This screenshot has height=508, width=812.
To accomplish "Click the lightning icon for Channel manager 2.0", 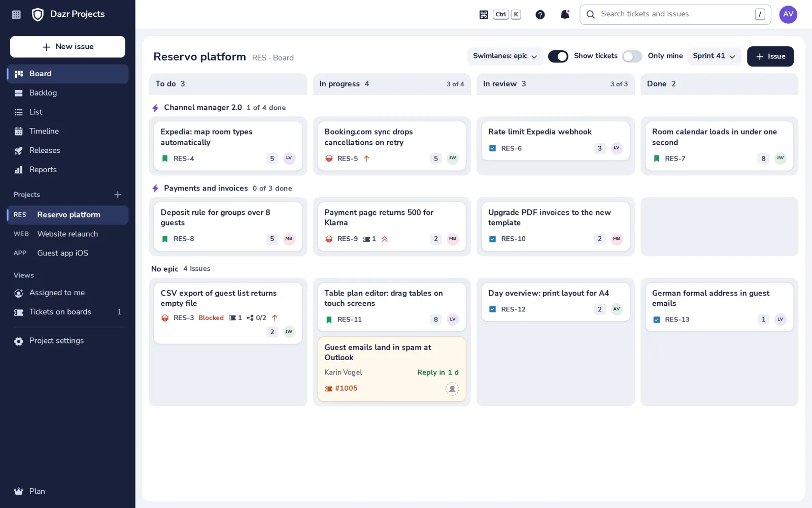I will (x=155, y=108).
